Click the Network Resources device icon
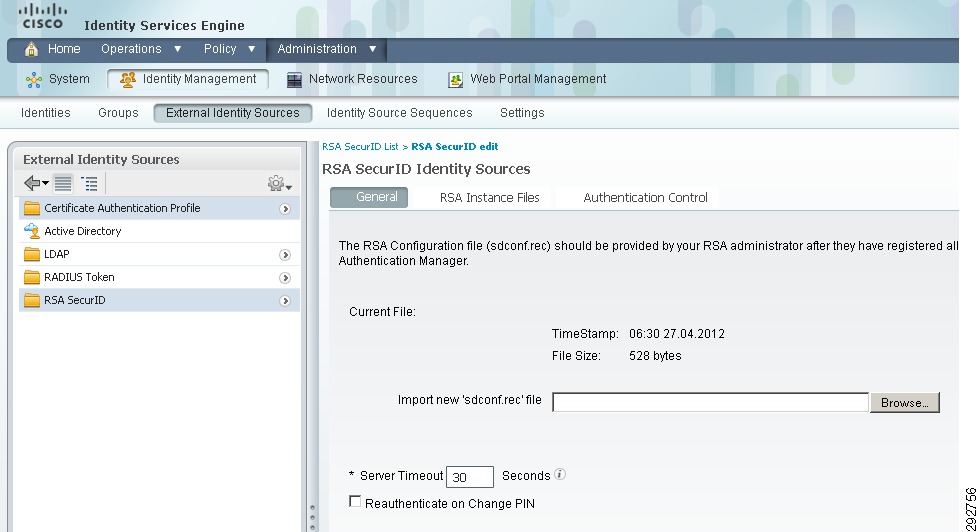The width and height of the screenshot is (976, 532). coord(294,80)
